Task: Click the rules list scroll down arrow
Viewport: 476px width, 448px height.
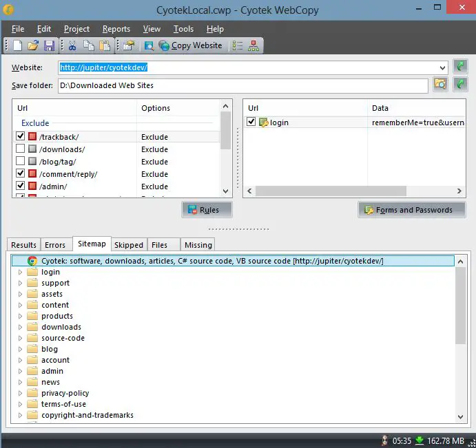Action: pos(225,191)
